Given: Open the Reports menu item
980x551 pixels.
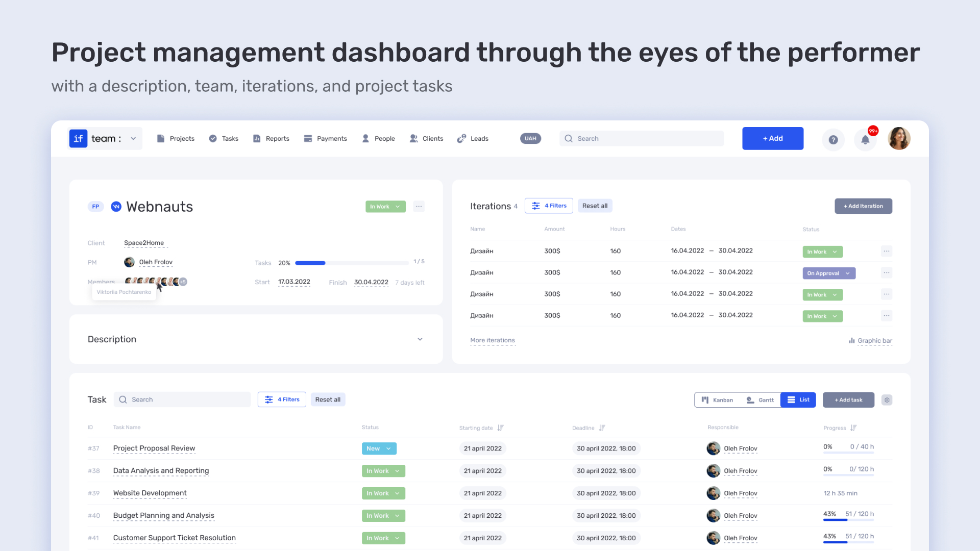Looking at the screenshot, I should 271,139.
